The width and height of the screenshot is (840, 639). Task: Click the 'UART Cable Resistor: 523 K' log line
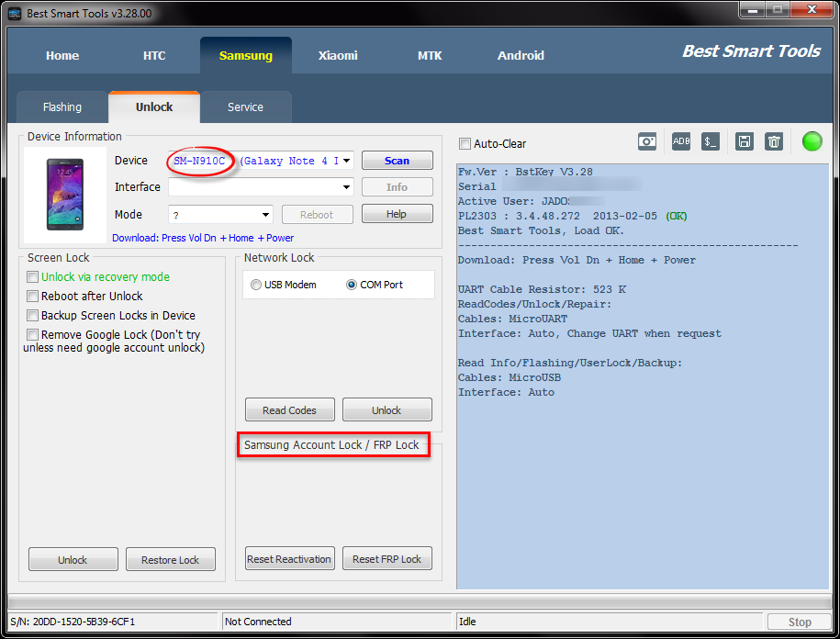543,289
